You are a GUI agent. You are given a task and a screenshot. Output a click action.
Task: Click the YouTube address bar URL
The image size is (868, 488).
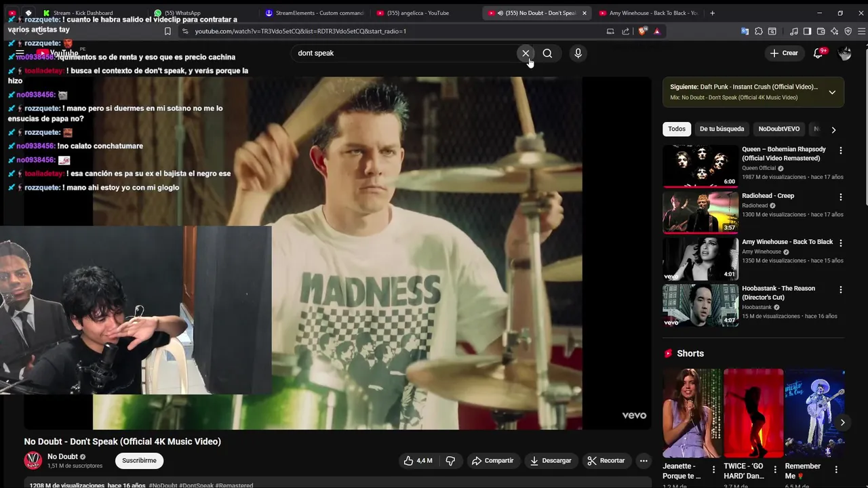pyautogui.click(x=300, y=31)
